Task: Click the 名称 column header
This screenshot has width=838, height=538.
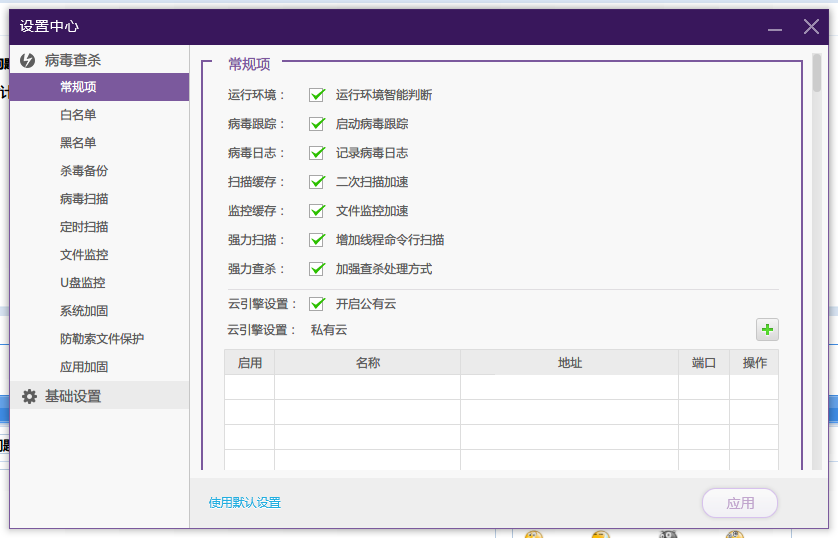Action: [x=367, y=362]
